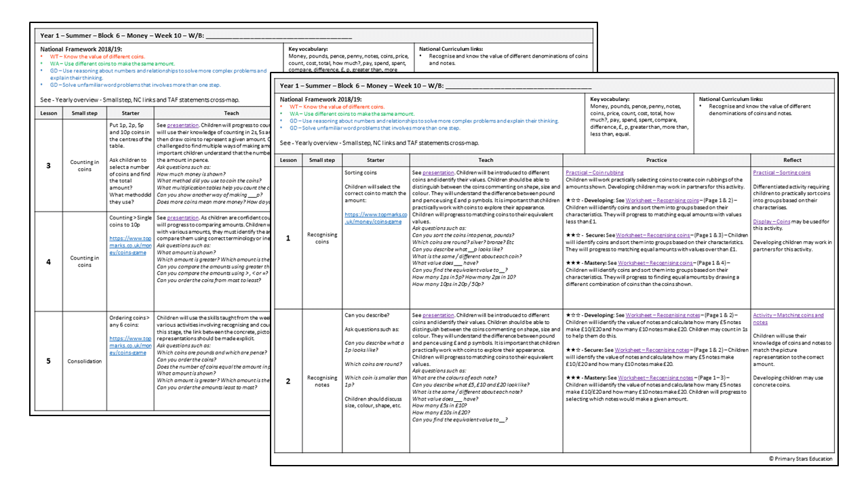Open the presentation link in Lesson 1 Teach
This screenshot has height=488, width=868.
tap(437, 172)
